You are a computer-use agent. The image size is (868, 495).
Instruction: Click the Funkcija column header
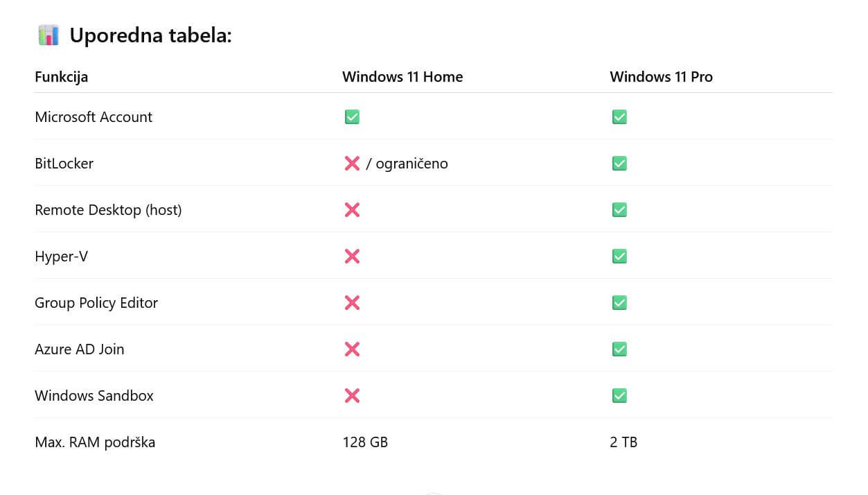(61, 77)
